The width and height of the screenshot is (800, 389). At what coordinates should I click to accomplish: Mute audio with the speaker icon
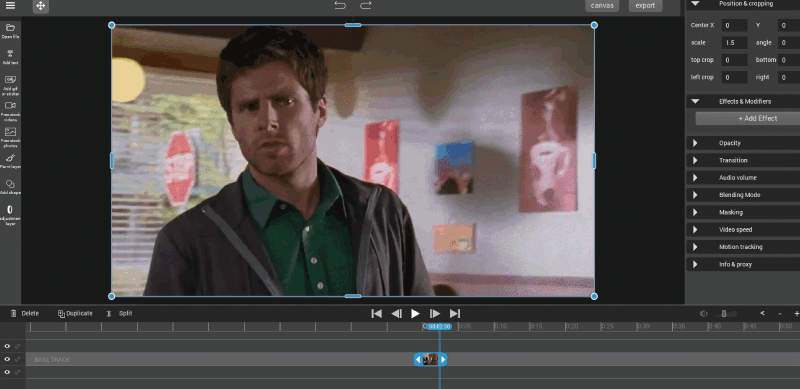(x=704, y=313)
